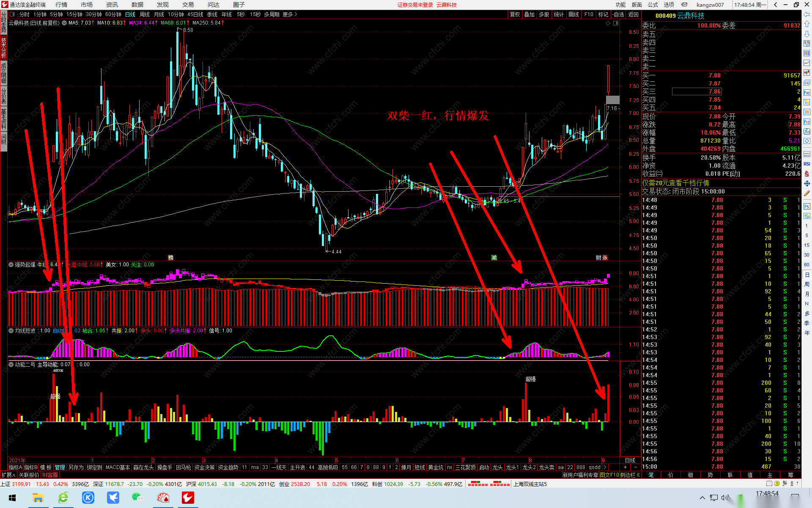Click the blue four-way move arrows icon

pos(807,183)
